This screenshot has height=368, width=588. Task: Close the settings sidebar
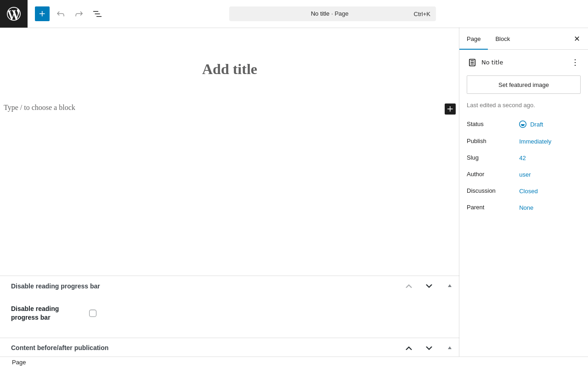click(577, 39)
